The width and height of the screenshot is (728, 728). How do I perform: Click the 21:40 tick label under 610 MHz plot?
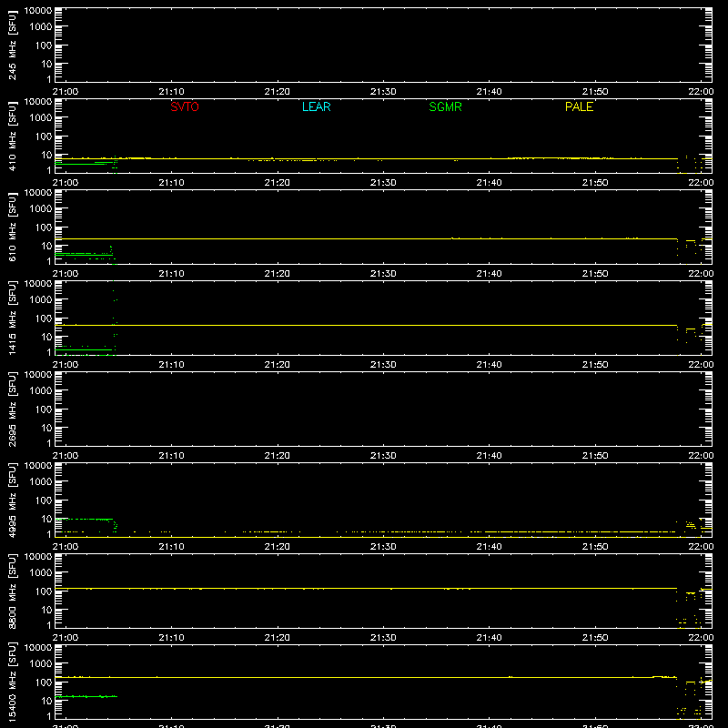coord(489,274)
